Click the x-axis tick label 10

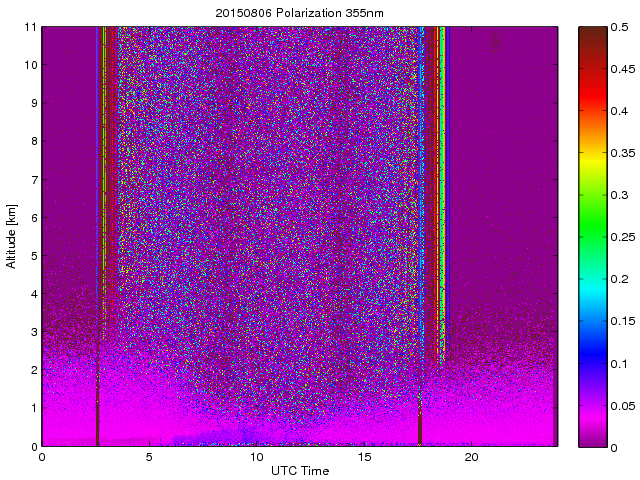point(256,457)
